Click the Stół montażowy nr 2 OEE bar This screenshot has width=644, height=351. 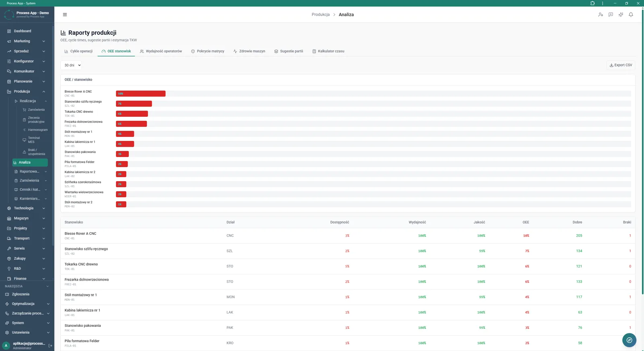[x=121, y=204]
